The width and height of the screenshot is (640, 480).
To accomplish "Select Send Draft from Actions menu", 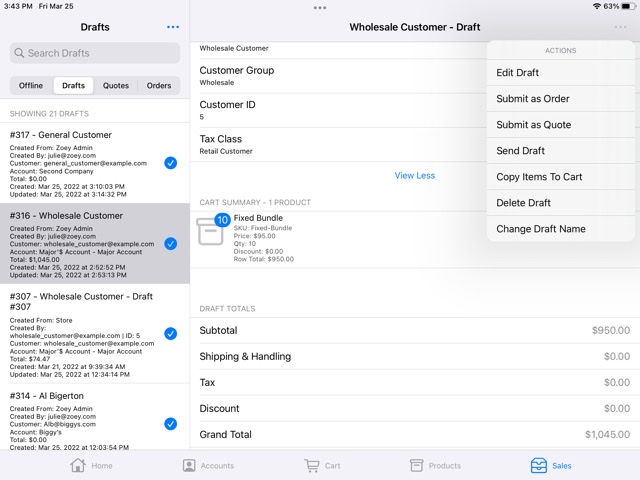I will click(x=560, y=151).
